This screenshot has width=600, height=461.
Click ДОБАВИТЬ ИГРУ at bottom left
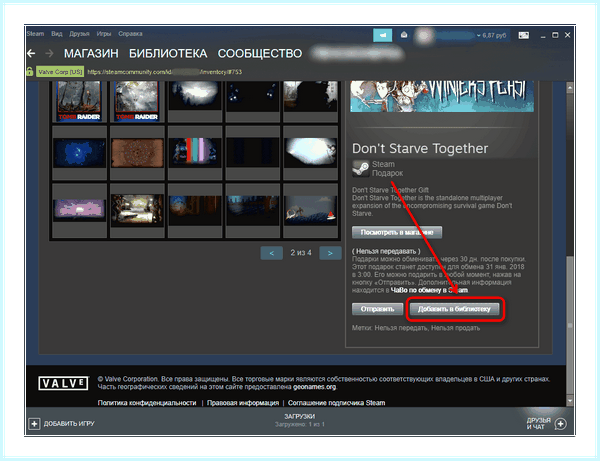(x=69, y=424)
